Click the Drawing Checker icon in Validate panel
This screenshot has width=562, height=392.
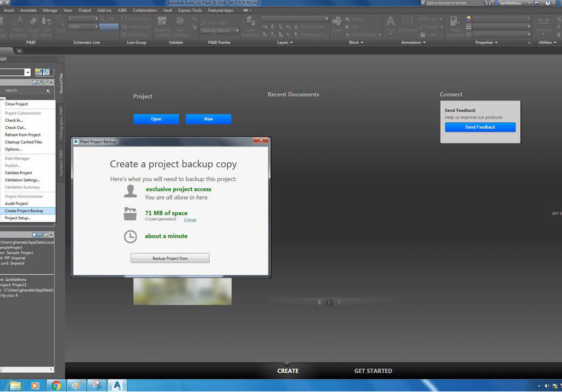[x=162, y=22]
